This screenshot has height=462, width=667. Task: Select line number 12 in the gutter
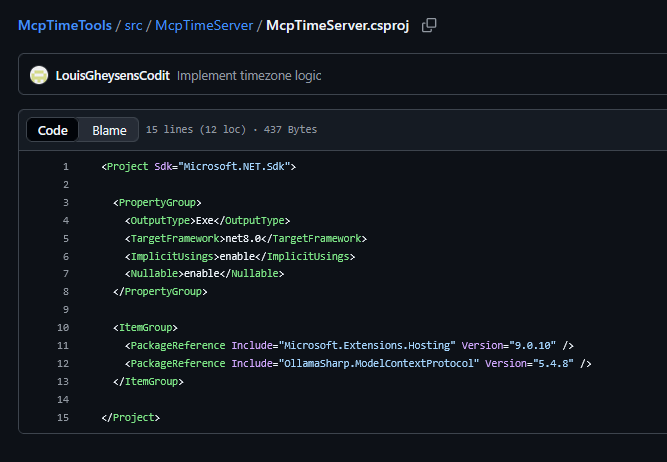point(63,363)
